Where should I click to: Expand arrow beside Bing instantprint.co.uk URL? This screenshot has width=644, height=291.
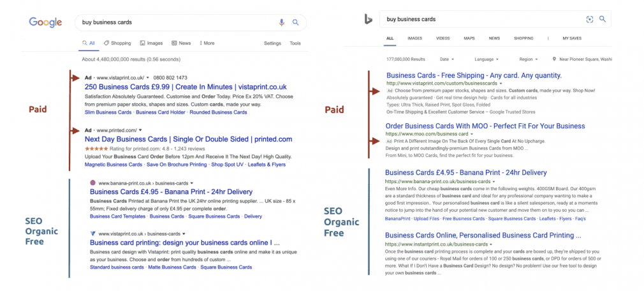point(490,244)
